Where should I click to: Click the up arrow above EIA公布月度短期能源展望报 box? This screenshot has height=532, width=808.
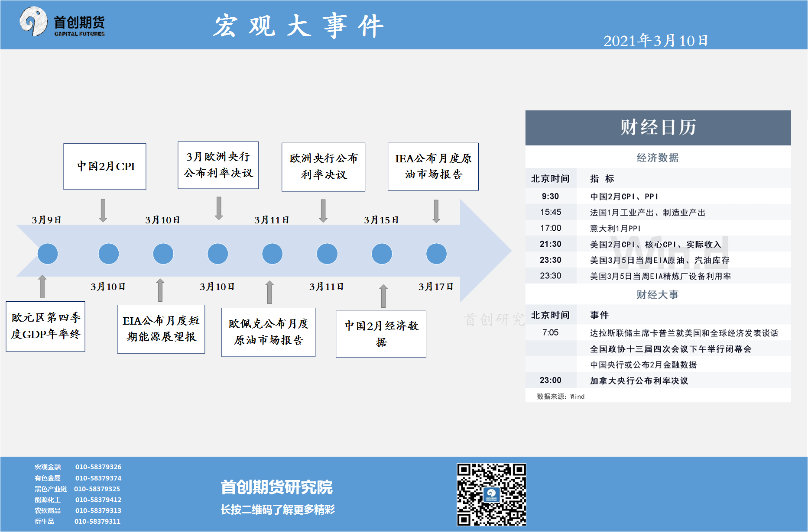[160, 290]
